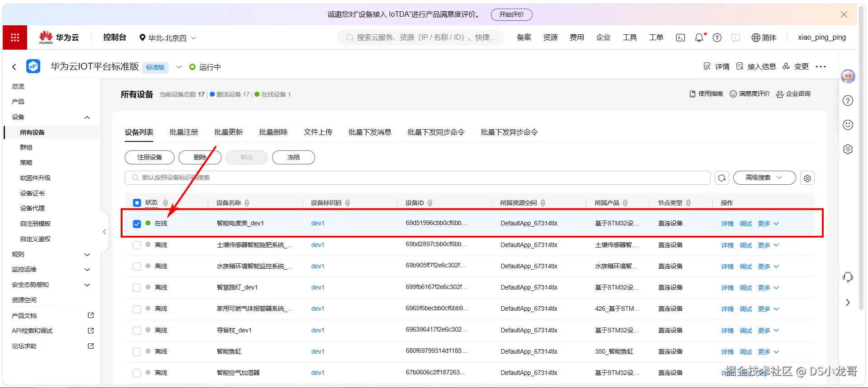The height and width of the screenshot is (388, 868).
Task: Open table column settings gear
Action: click(807, 178)
